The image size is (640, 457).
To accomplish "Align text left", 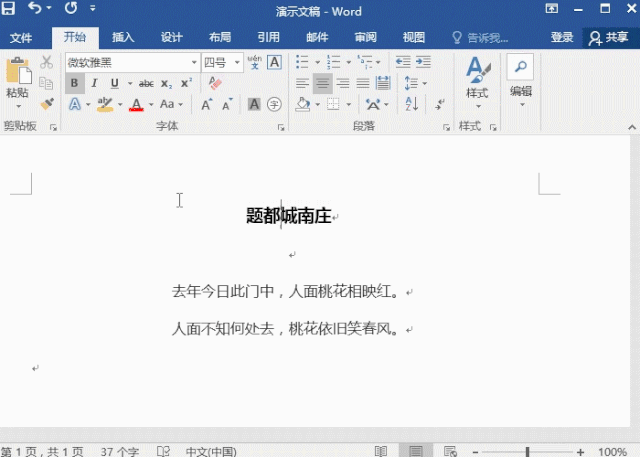I will coord(302,84).
